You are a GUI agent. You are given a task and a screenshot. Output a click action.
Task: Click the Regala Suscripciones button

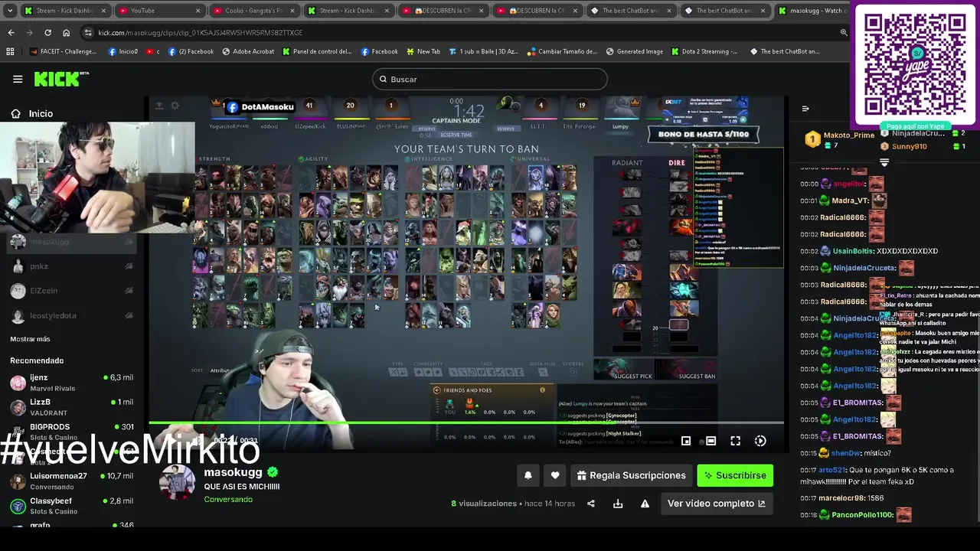point(631,475)
